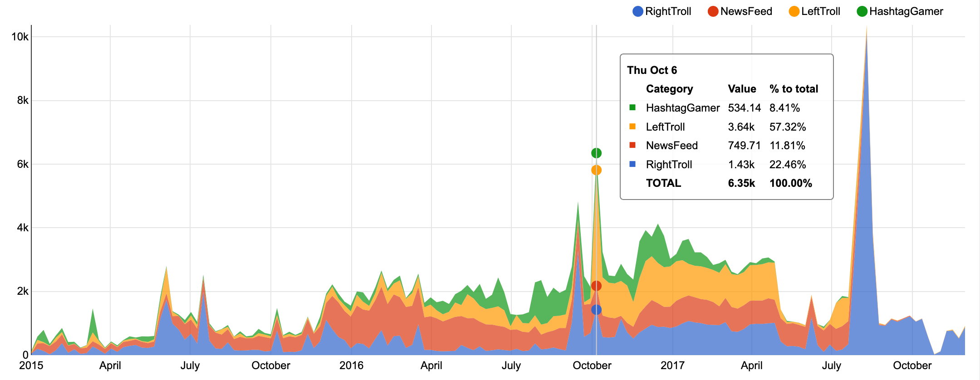Click the 6k y-axis label
Screen dimensions: 980x380
tap(23, 164)
